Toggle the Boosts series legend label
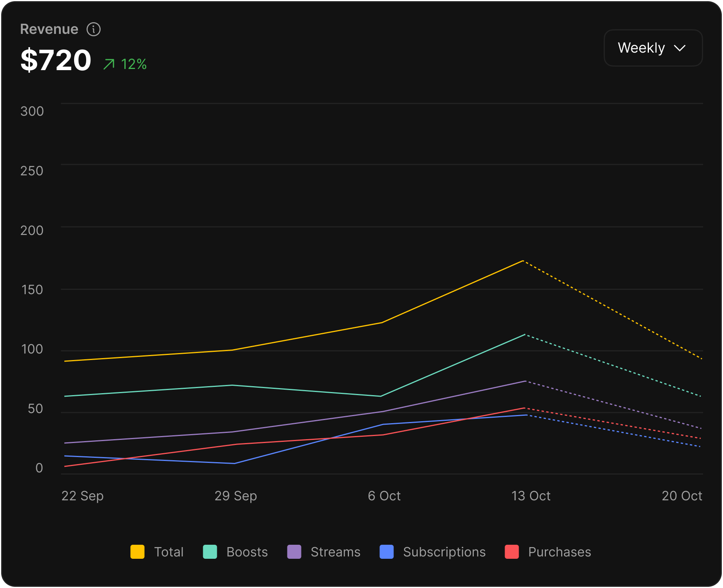723x588 pixels. click(247, 552)
